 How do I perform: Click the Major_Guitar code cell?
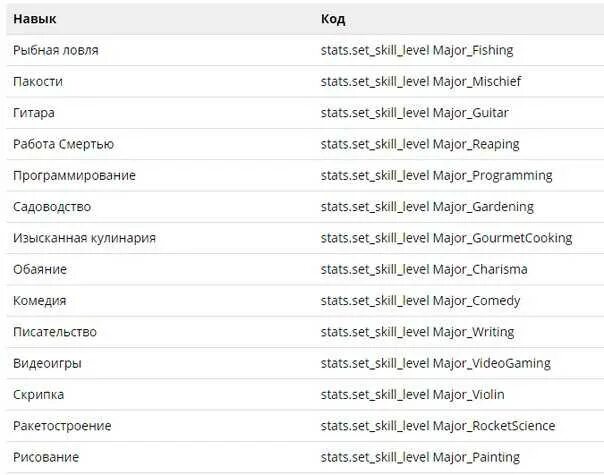pos(415,113)
